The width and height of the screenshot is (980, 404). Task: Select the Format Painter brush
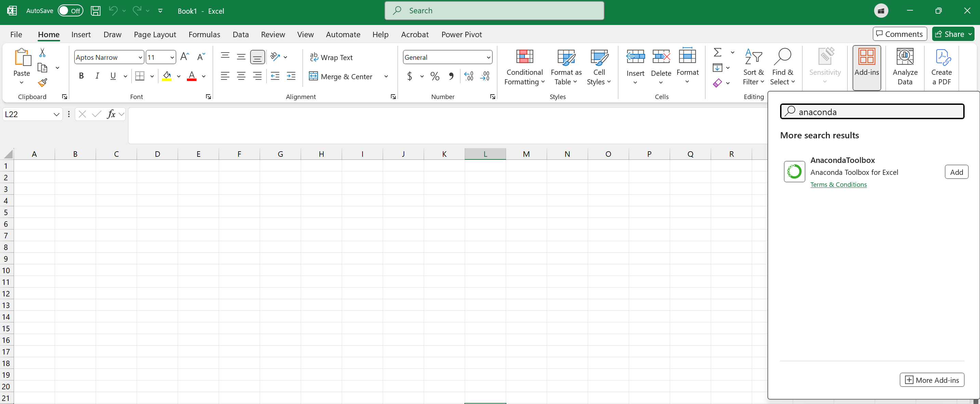[42, 82]
